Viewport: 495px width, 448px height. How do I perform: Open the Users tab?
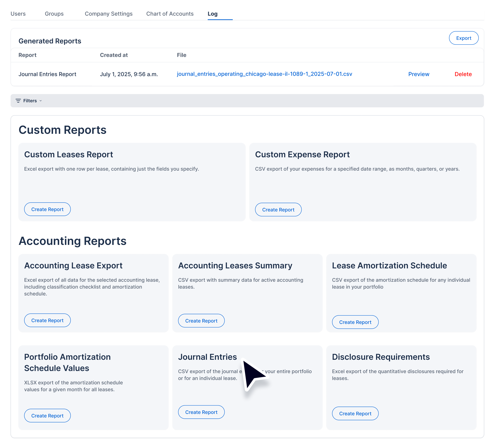pos(18,14)
